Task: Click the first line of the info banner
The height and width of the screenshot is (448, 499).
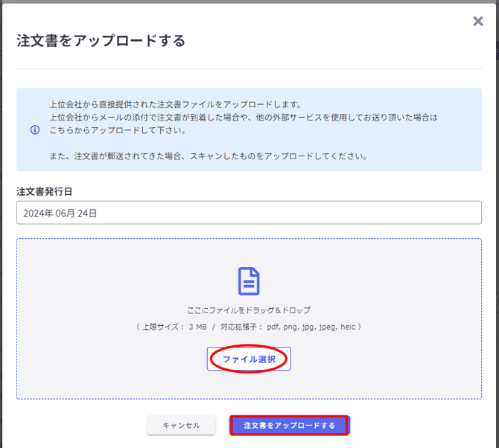Action: pos(175,104)
